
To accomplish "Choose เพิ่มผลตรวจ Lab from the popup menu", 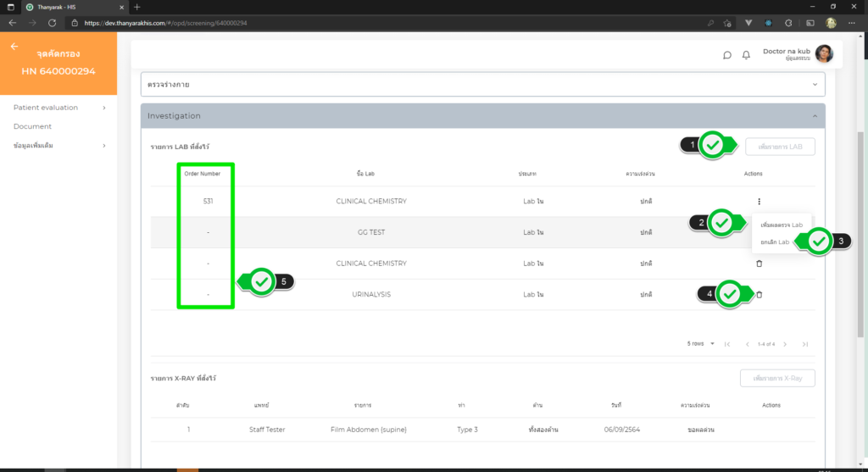I will pos(781,225).
